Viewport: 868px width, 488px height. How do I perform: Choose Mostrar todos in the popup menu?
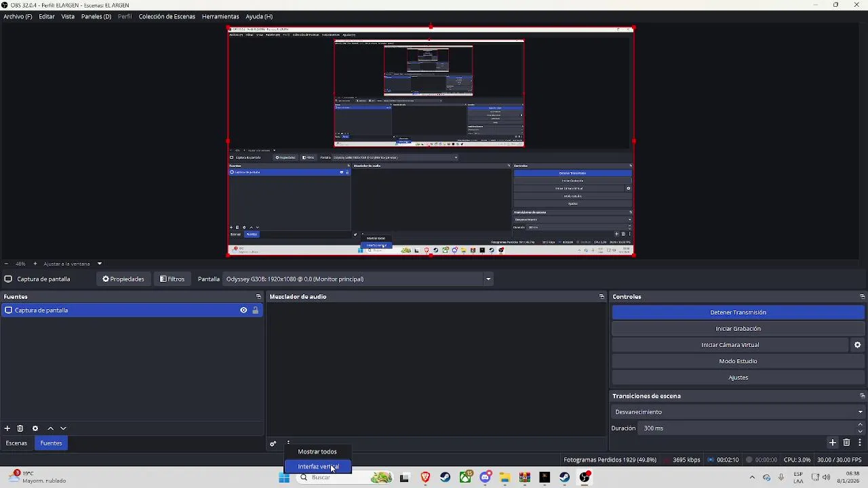[317, 451]
